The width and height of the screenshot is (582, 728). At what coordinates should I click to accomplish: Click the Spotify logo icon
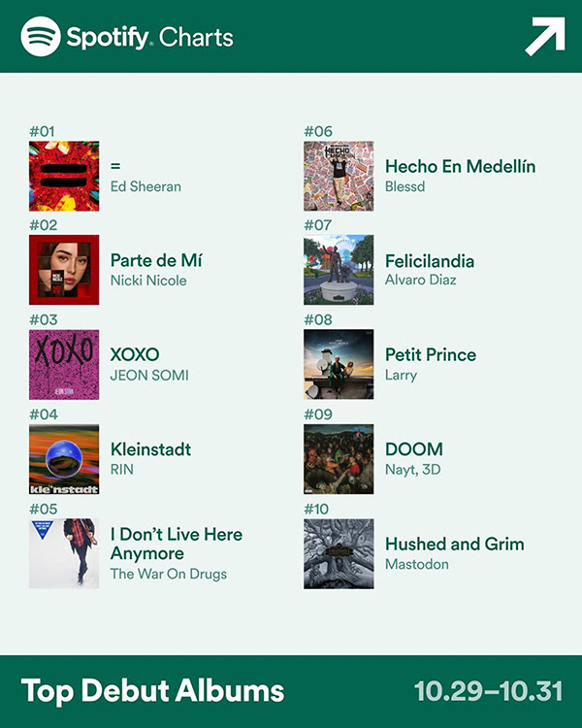[41, 36]
